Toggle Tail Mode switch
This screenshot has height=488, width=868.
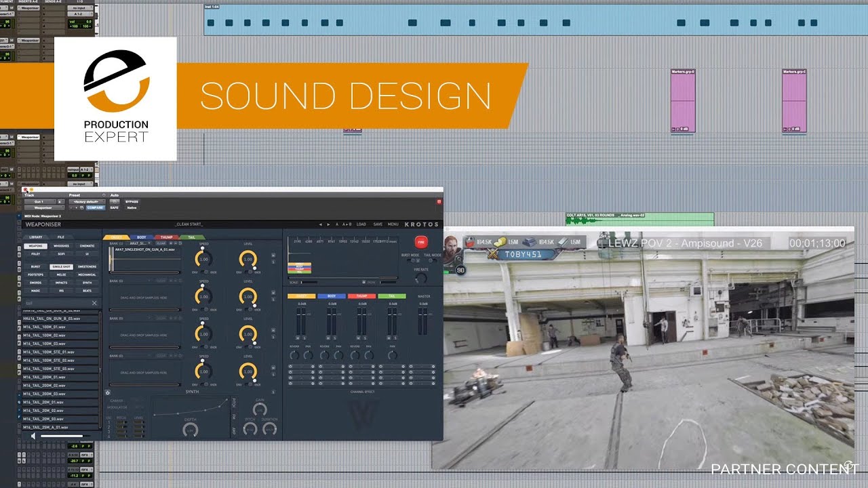click(x=432, y=260)
